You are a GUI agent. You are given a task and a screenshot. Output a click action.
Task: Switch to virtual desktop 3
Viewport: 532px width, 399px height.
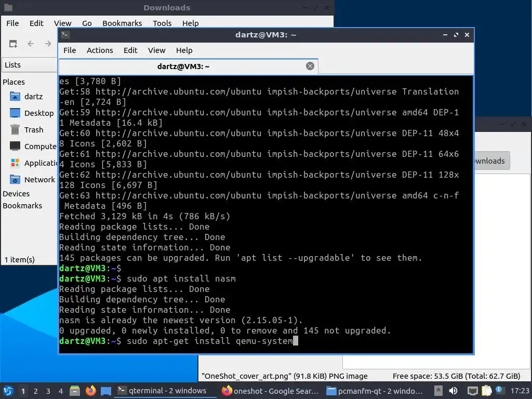point(48,391)
